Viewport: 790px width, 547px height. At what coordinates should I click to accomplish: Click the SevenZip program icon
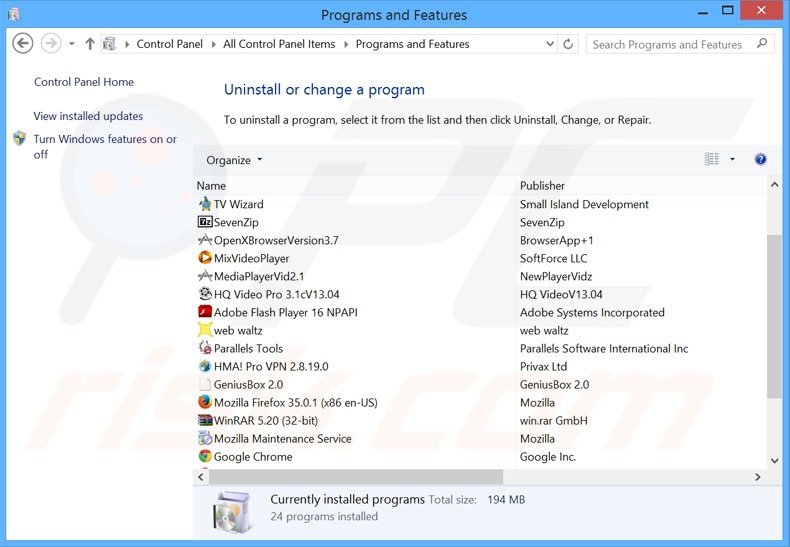205,222
